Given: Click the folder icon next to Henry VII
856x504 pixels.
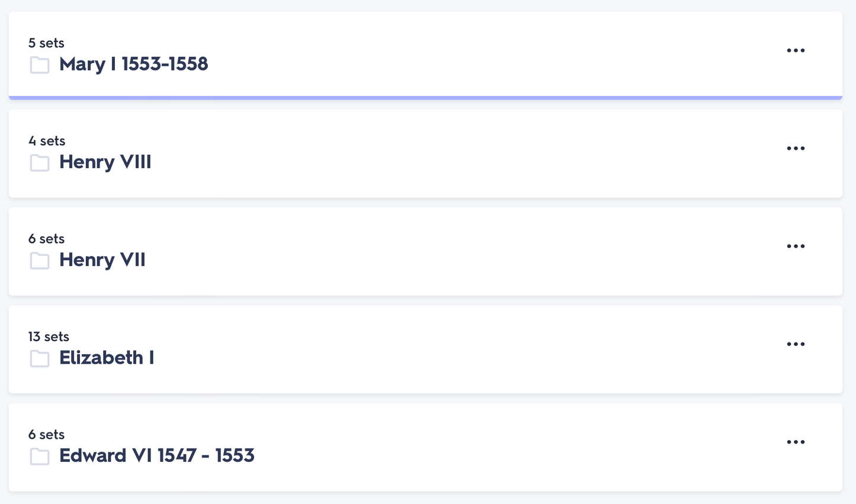Looking at the screenshot, I should pyautogui.click(x=40, y=260).
